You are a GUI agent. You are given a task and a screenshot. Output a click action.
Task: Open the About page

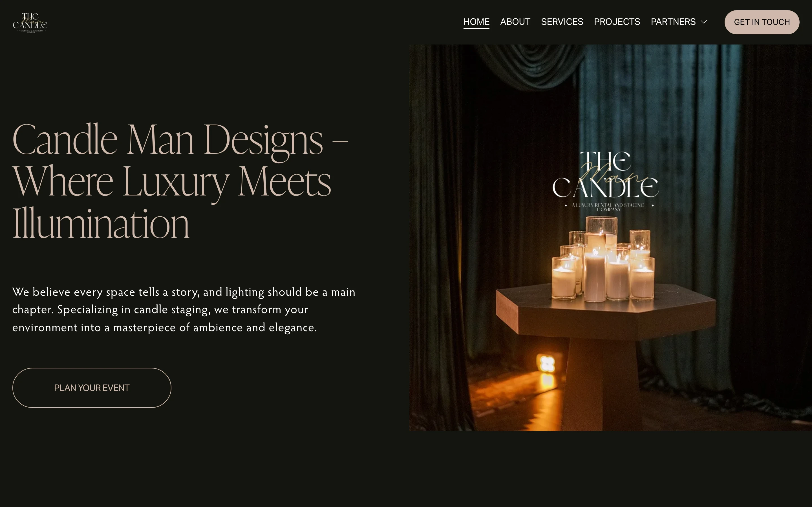tap(515, 22)
